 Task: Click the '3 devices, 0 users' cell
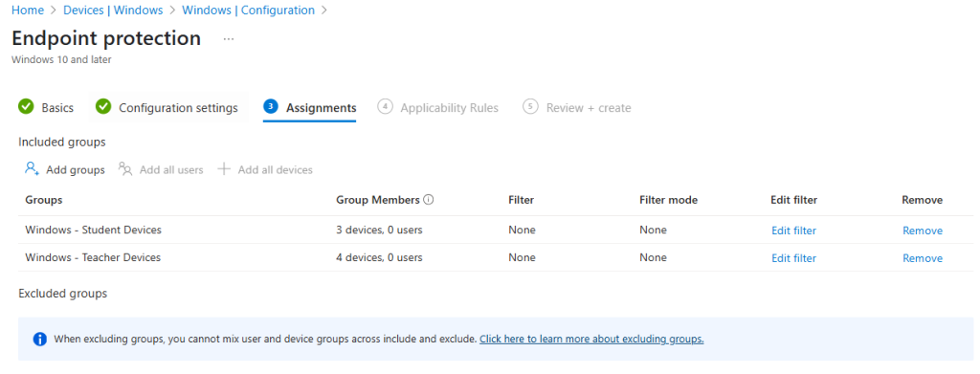(x=379, y=230)
